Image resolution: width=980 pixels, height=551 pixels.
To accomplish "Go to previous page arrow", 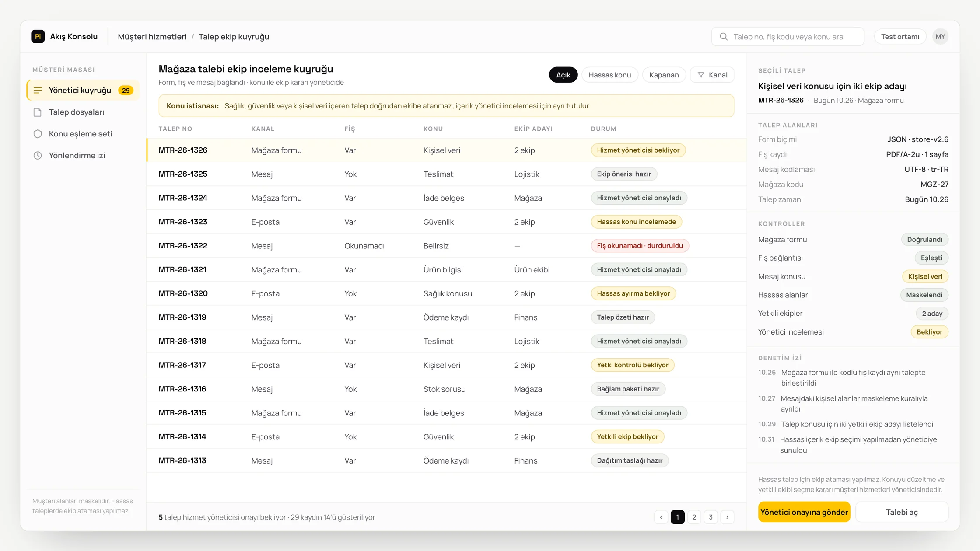I will [x=661, y=517].
